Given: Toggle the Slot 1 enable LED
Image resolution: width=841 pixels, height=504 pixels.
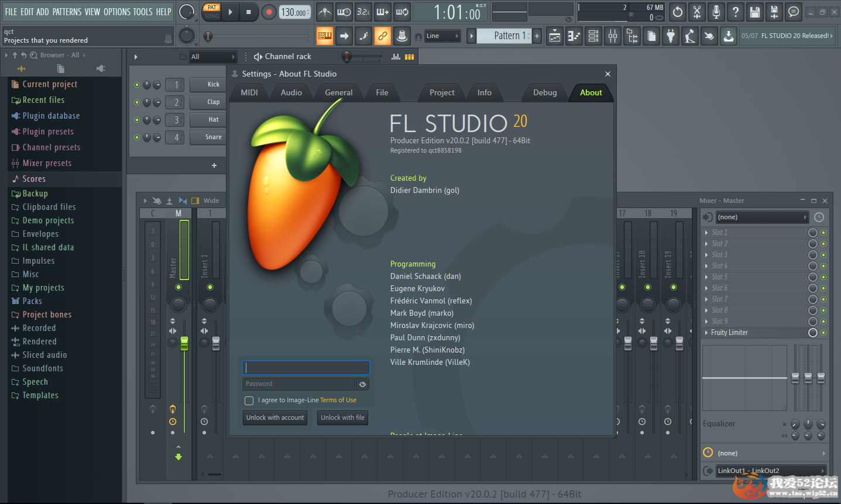Looking at the screenshot, I should click(823, 233).
